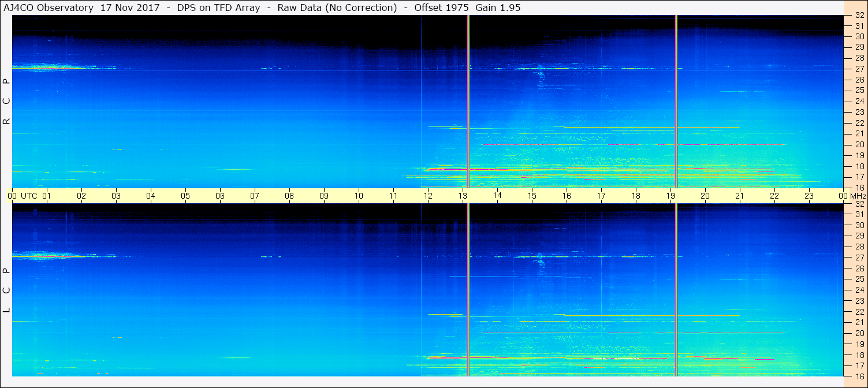Screen dimensions: 868x388
Task: Click the LCP panel axis label
Action: (7, 290)
